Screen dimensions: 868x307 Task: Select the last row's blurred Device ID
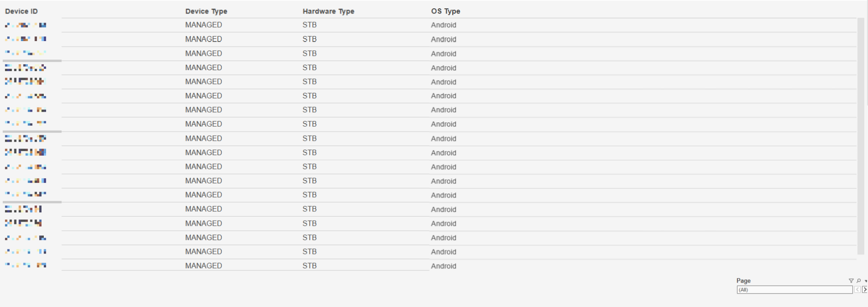26,265
